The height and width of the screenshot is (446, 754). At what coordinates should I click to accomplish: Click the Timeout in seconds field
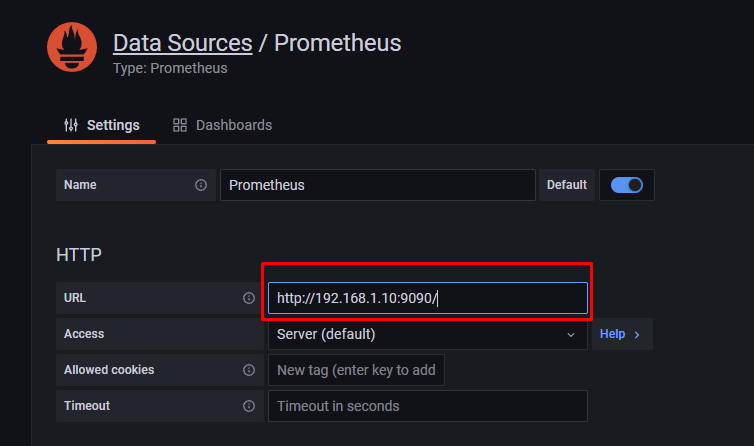[427, 406]
